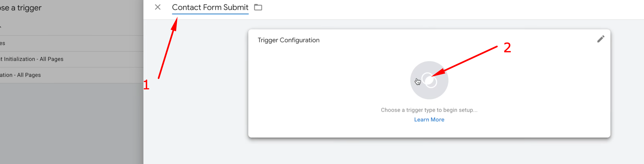Screen dimensions: 644x164
Task: Click the dimmed overlay below the trigger list
Action: 71,123
